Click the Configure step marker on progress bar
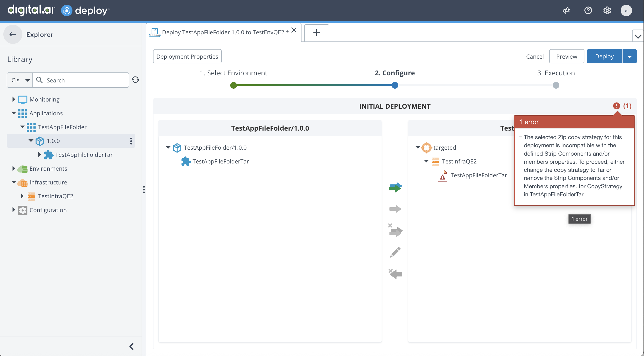This screenshot has width=644, height=356. click(x=394, y=85)
